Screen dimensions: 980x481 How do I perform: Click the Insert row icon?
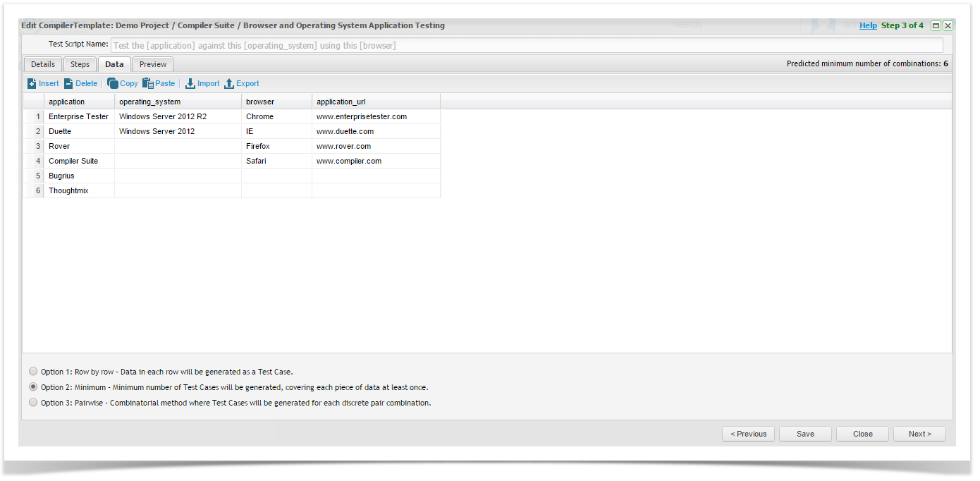pos(32,83)
